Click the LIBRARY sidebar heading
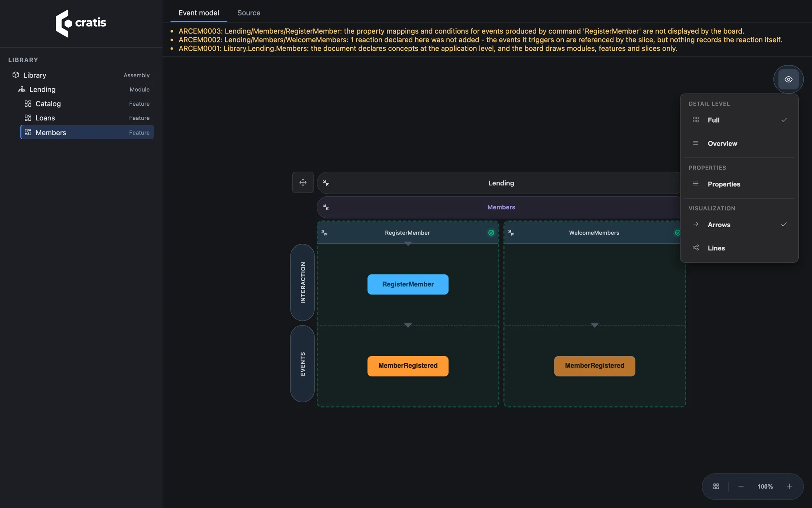The image size is (812, 508). (23, 60)
